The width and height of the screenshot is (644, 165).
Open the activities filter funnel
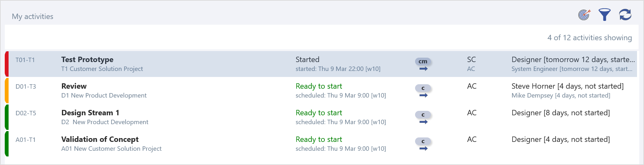tap(604, 15)
